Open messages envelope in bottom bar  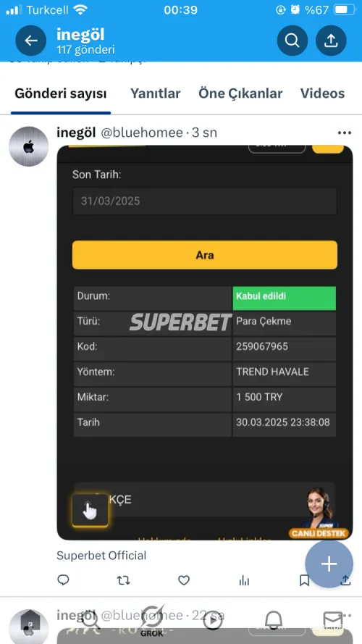pyautogui.click(x=332, y=620)
